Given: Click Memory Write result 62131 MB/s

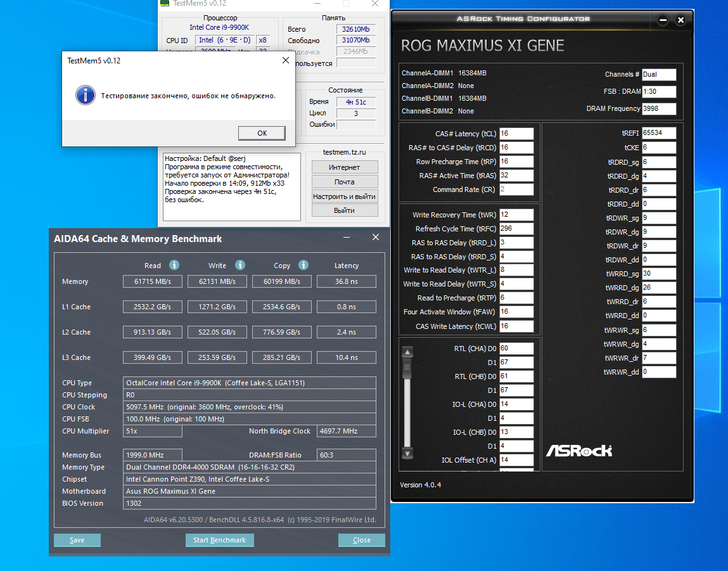Looking at the screenshot, I should (x=217, y=281).
